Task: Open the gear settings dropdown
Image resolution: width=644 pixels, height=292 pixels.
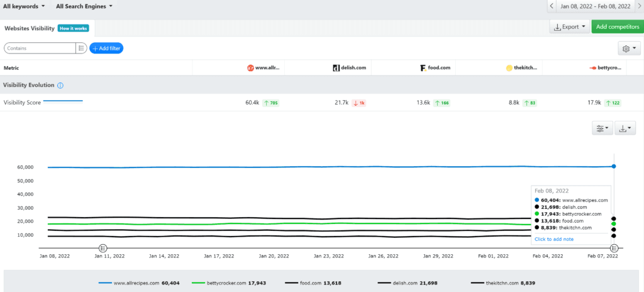Action: pos(629,48)
